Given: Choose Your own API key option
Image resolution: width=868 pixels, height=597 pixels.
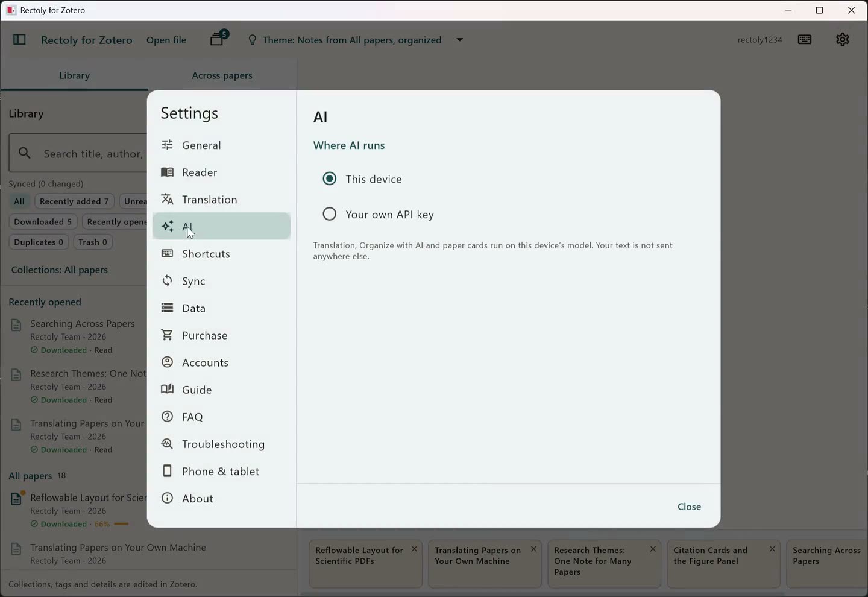Looking at the screenshot, I should (330, 214).
